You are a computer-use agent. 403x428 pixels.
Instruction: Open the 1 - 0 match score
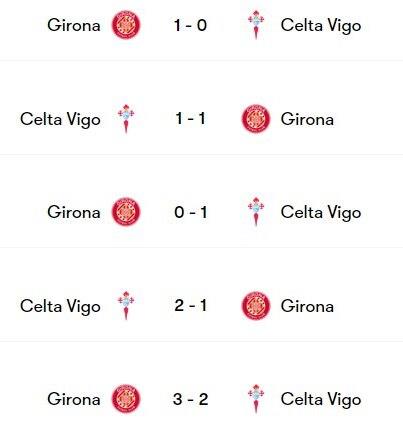[191, 25]
